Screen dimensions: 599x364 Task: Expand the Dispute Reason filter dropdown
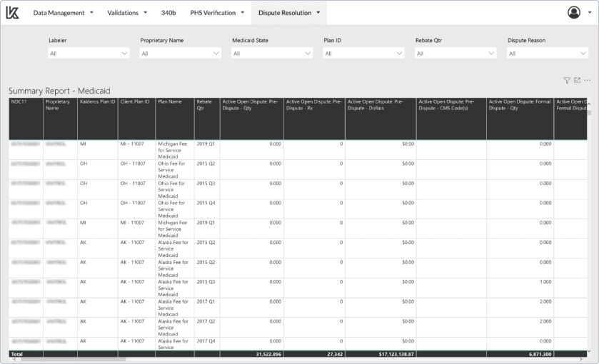click(x=548, y=53)
